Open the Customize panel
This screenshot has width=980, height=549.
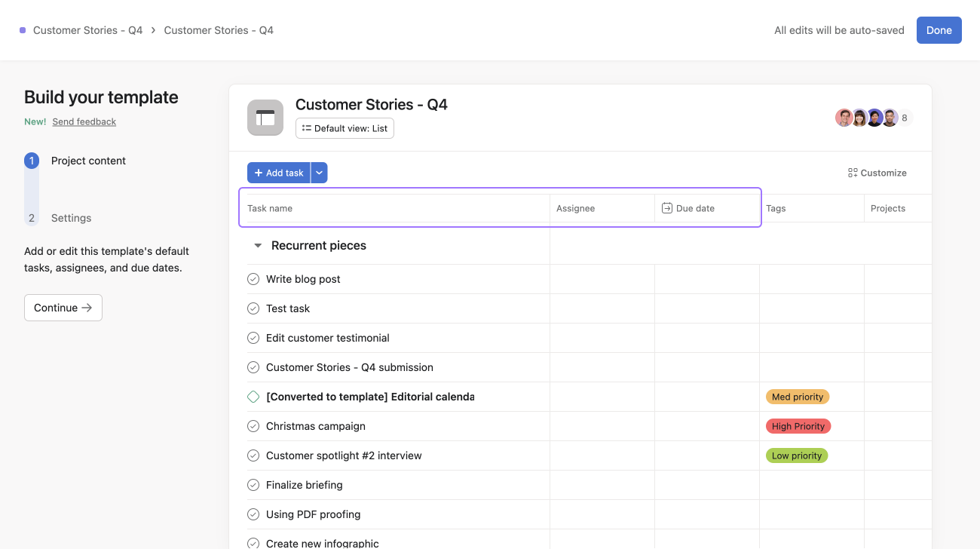coord(877,173)
